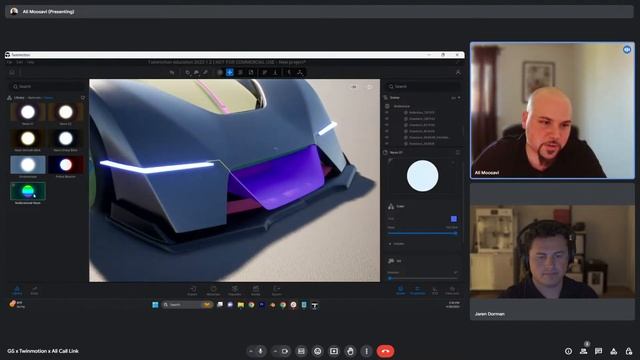Open host controls lock icon

629,351
